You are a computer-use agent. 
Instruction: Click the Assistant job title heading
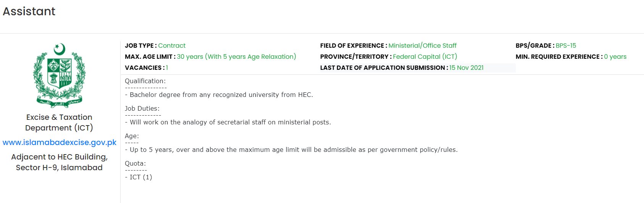coord(29,11)
